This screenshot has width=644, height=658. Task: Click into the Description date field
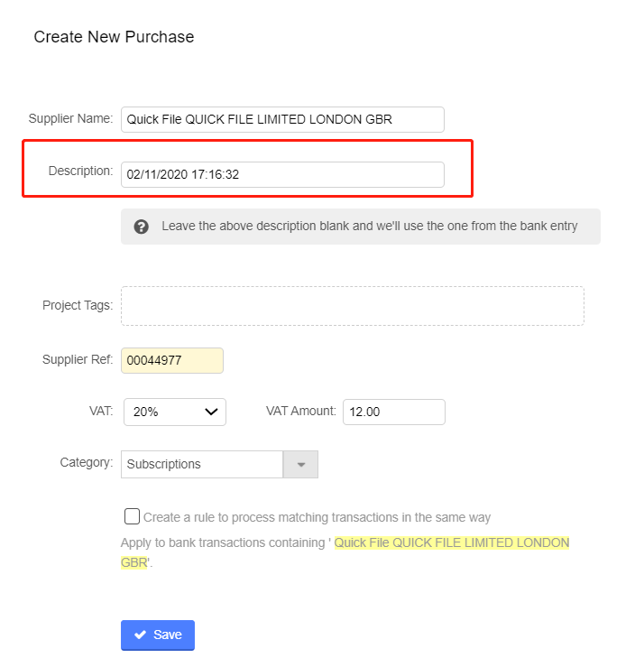[282, 174]
